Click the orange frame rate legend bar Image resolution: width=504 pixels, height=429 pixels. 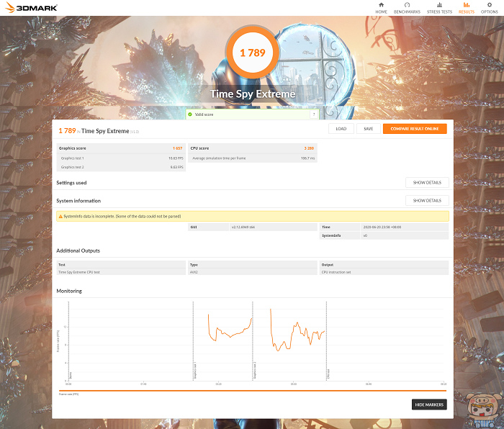253,391
